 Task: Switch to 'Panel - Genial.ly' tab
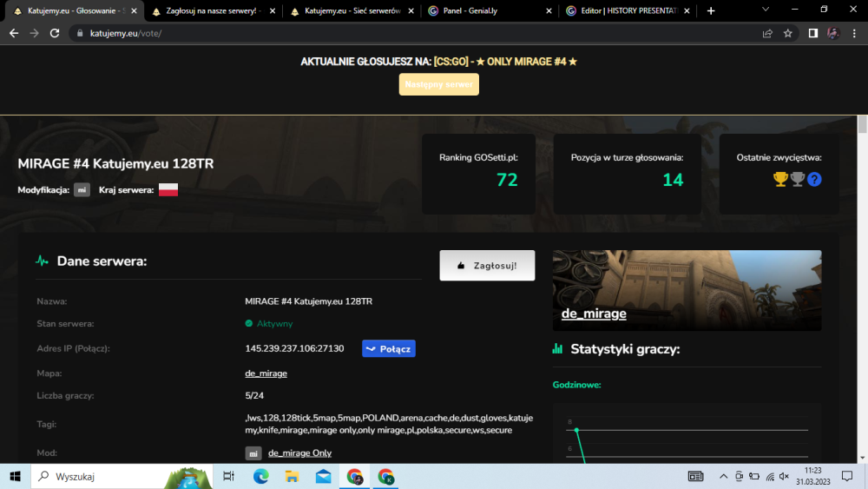(491, 11)
